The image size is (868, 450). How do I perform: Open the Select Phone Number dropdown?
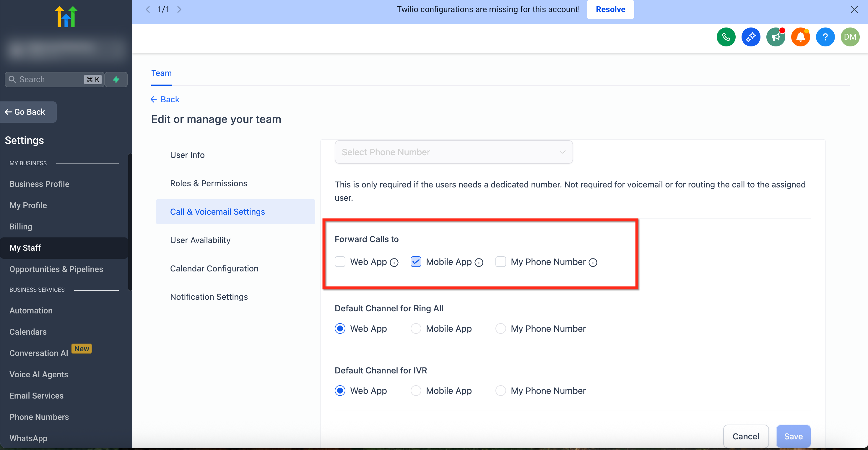click(x=453, y=152)
